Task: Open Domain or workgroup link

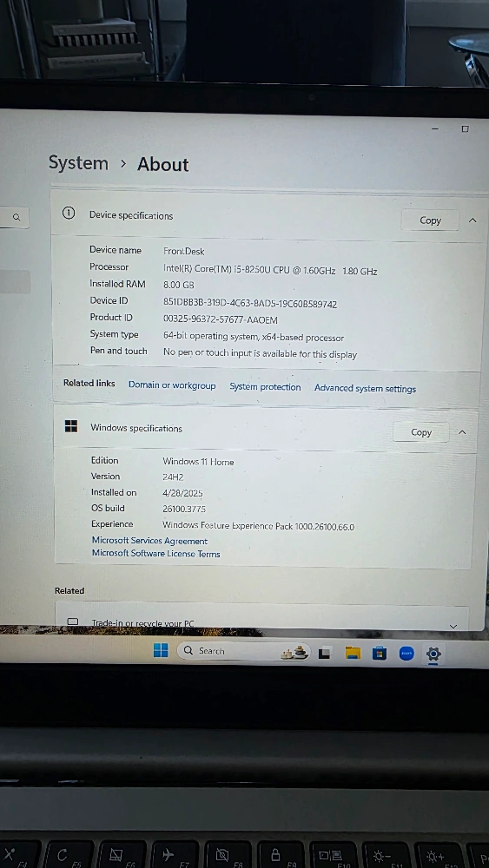Action: point(172,385)
